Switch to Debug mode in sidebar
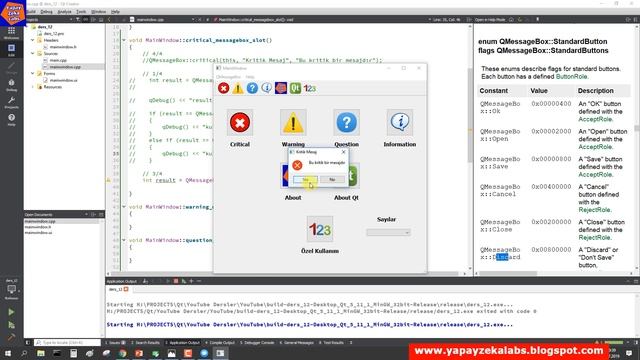The image size is (640, 360). (11, 85)
